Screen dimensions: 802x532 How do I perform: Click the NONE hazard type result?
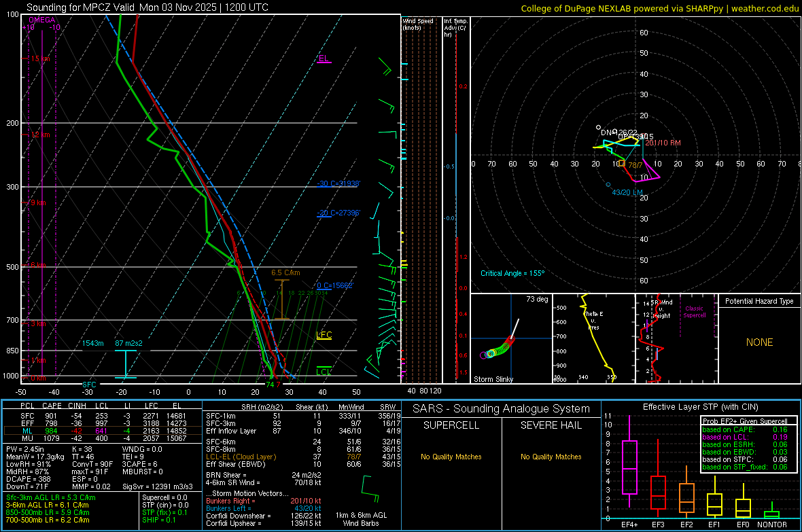tap(760, 342)
